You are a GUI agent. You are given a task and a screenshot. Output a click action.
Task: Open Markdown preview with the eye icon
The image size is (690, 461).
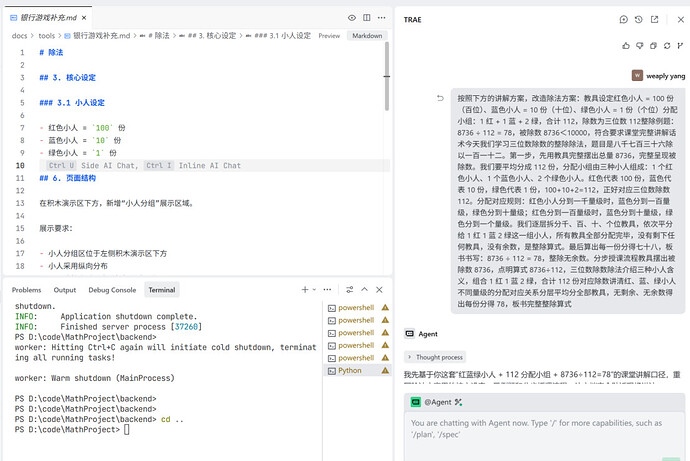coord(352,18)
